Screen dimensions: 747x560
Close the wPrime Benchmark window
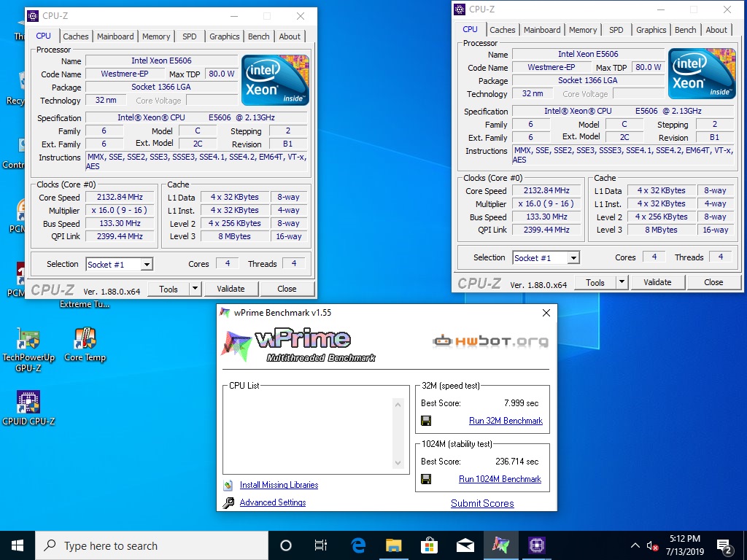[546, 312]
